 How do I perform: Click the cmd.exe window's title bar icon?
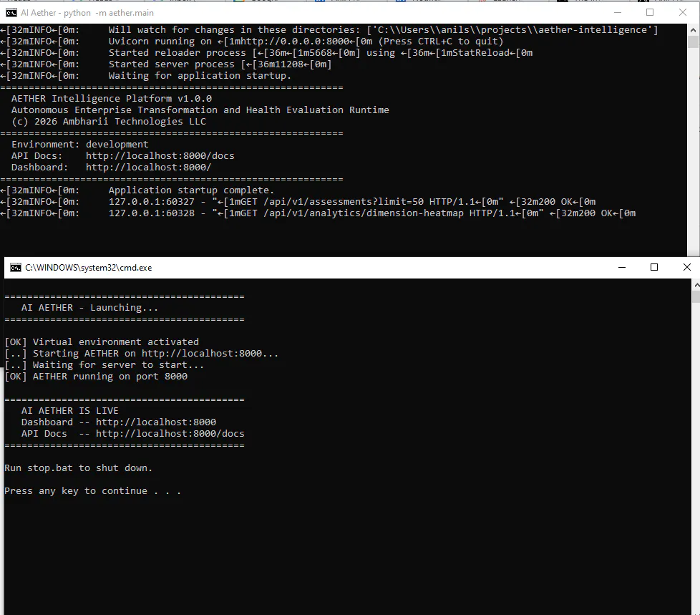click(16, 268)
